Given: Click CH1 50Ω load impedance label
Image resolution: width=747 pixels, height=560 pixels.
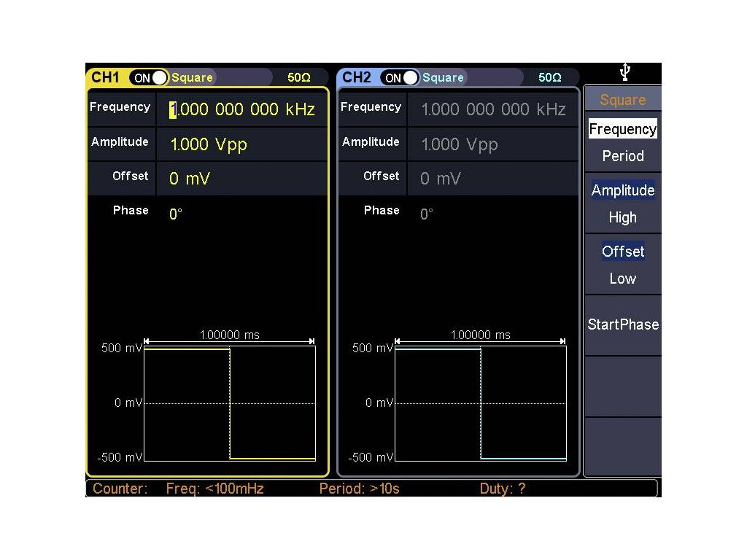Looking at the screenshot, I should tap(299, 77).
